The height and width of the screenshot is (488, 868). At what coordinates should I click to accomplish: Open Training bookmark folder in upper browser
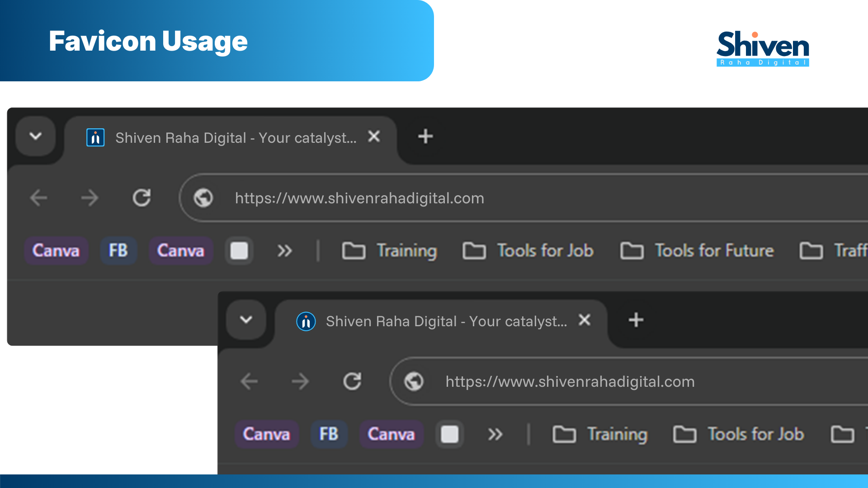tap(390, 251)
